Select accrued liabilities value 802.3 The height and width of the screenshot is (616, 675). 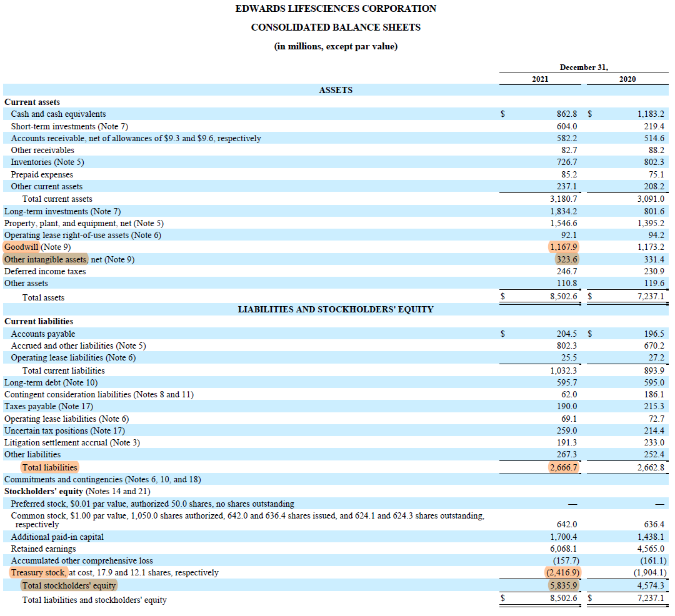(x=566, y=346)
